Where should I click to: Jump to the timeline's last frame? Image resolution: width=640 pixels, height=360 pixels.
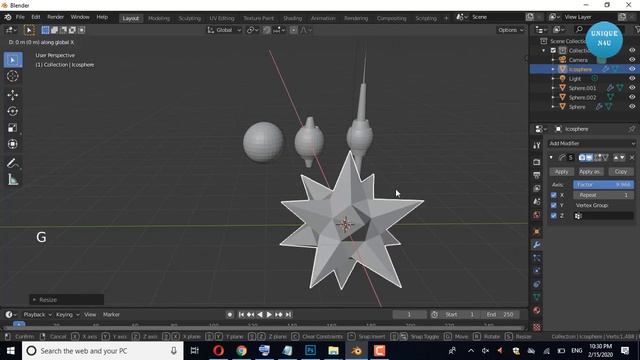pos(288,315)
